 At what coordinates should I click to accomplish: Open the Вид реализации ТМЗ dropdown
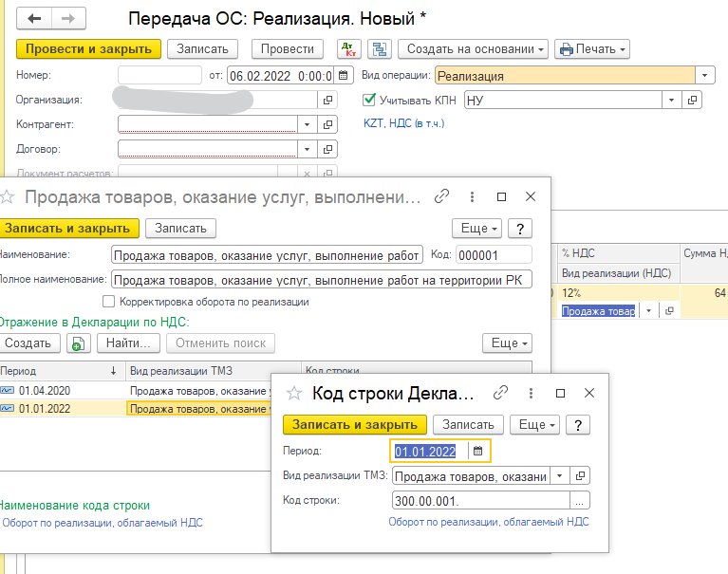click(x=559, y=476)
